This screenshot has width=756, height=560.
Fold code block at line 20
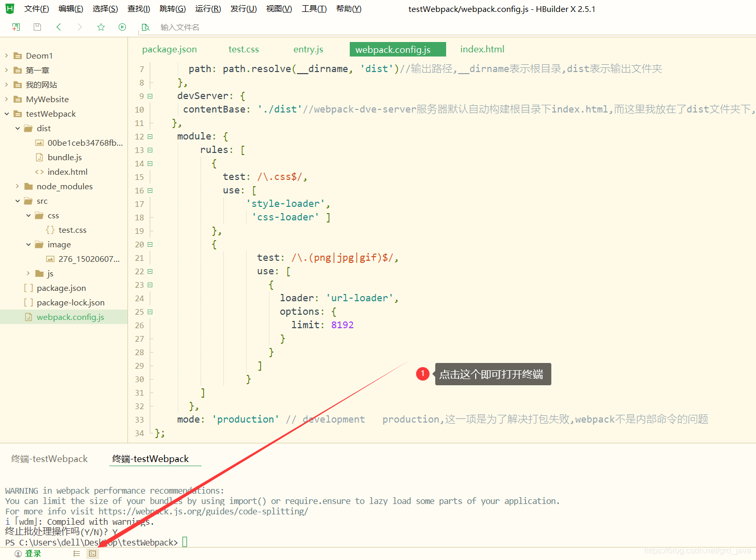coord(150,244)
